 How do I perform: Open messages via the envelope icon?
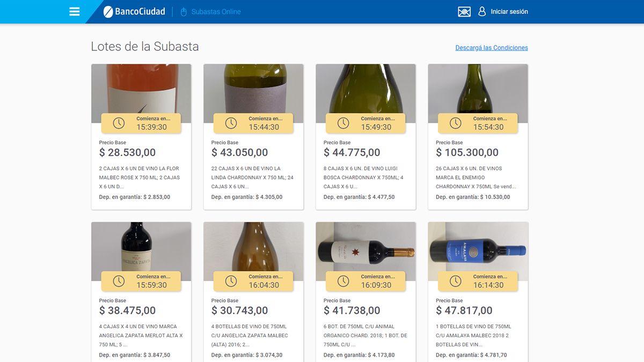click(x=464, y=11)
